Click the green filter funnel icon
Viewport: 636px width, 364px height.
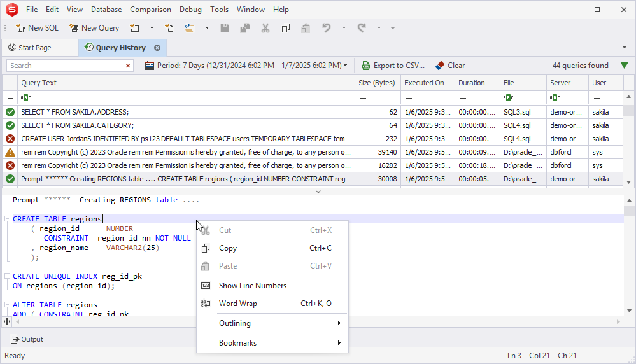(x=625, y=66)
